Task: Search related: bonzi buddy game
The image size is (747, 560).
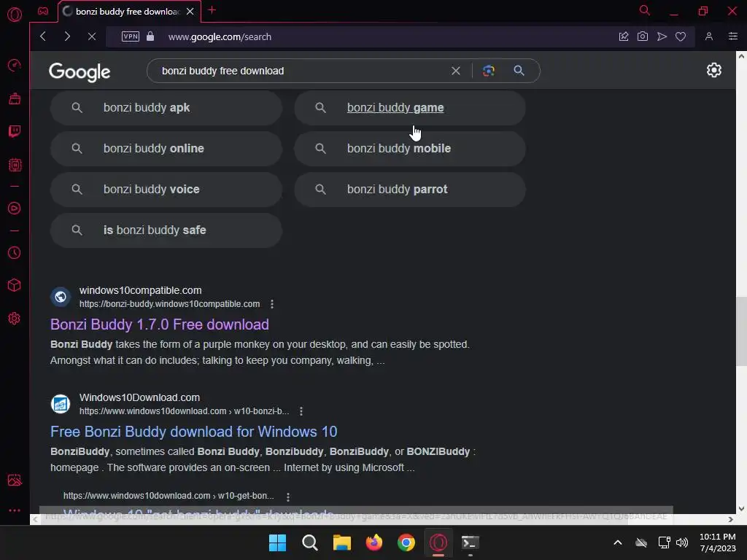Action: (x=410, y=108)
